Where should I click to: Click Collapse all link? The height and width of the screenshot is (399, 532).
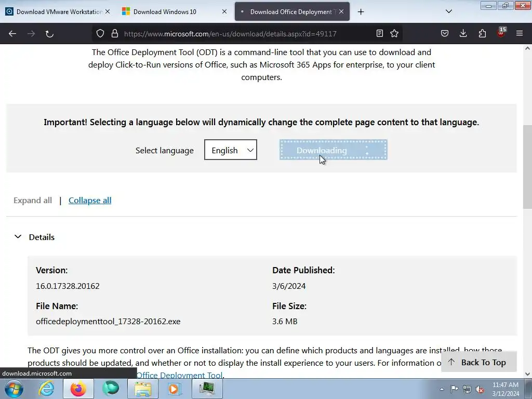tap(90, 200)
